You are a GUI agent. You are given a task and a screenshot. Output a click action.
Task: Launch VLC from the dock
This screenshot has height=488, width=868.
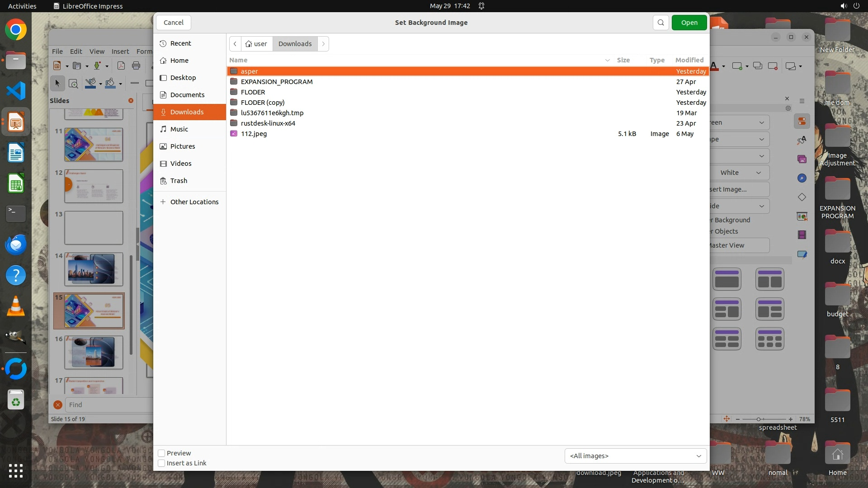coord(16,306)
